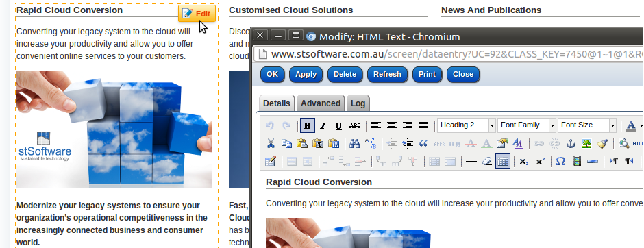Click the Insert page break icon
Viewport: 644px width, 248px height.
click(592, 162)
